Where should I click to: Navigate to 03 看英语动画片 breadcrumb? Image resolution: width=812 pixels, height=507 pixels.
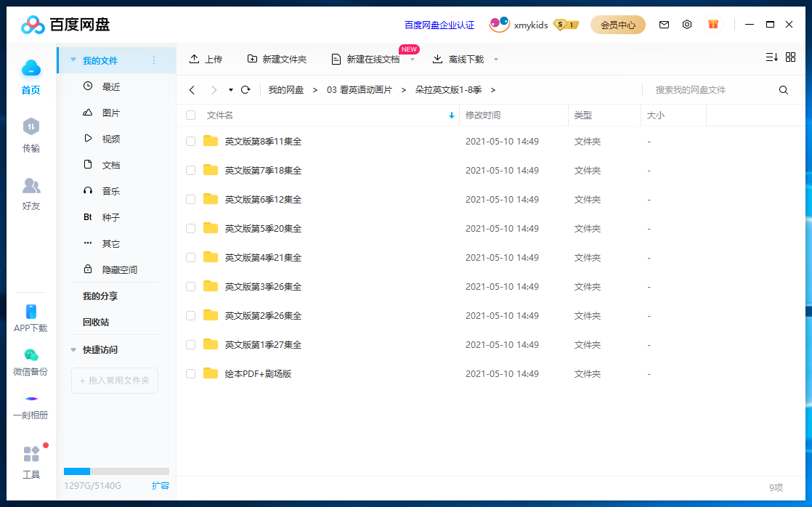click(x=360, y=90)
